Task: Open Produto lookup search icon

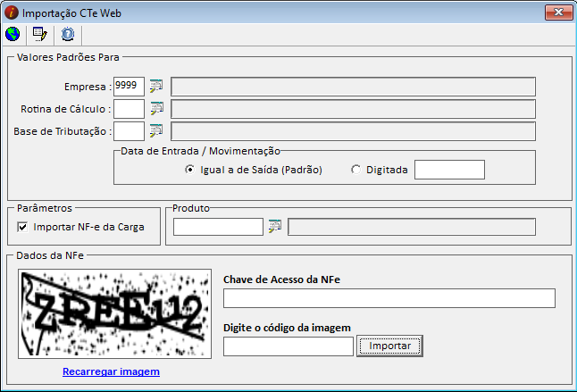Action: tap(275, 227)
